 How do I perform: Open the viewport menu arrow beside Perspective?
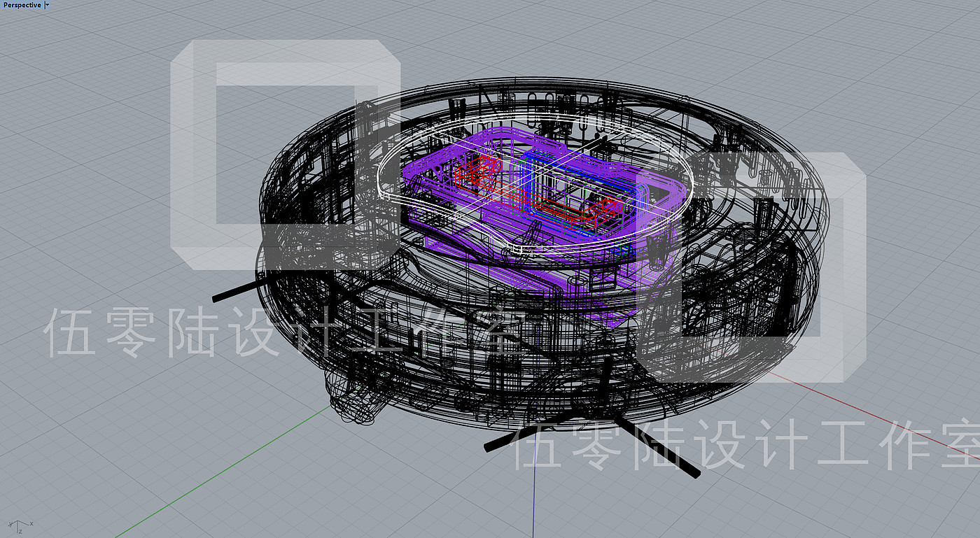(x=47, y=5)
